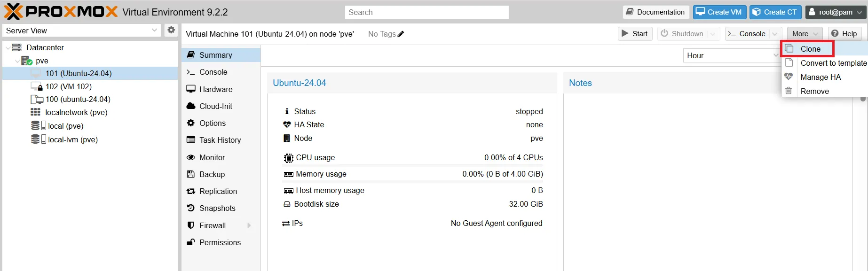Click the Clone copy icon

(789, 48)
